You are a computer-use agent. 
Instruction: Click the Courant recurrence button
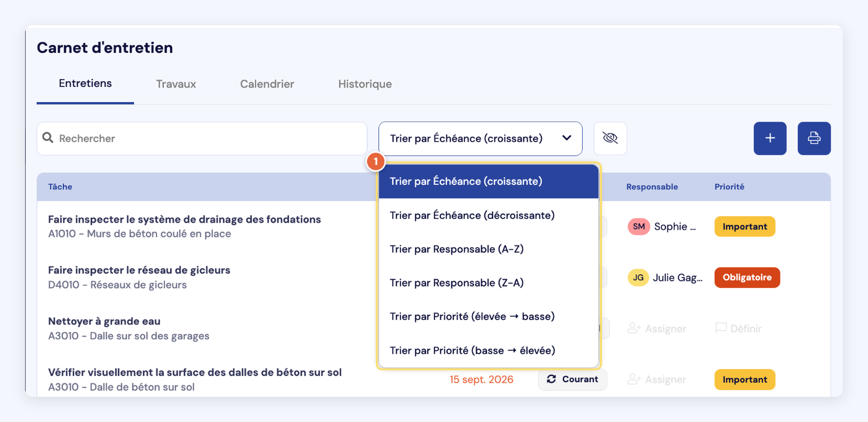(573, 379)
